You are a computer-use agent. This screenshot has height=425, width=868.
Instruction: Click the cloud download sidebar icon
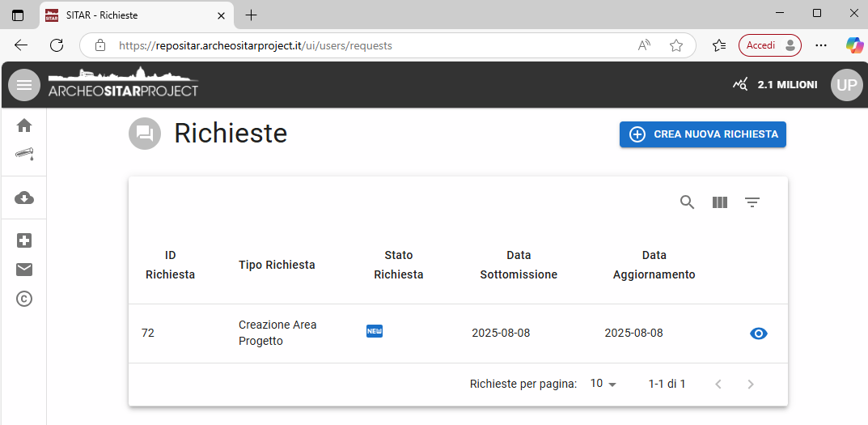tap(24, 198)
